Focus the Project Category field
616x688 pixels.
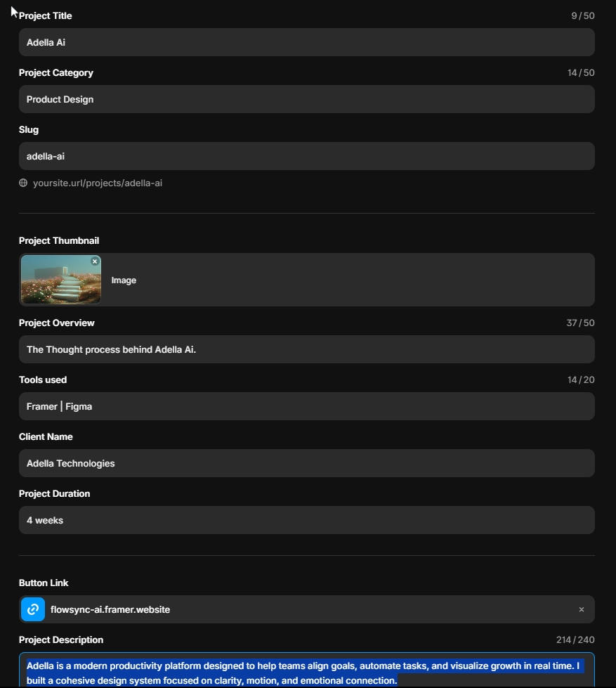pos(306,99)
